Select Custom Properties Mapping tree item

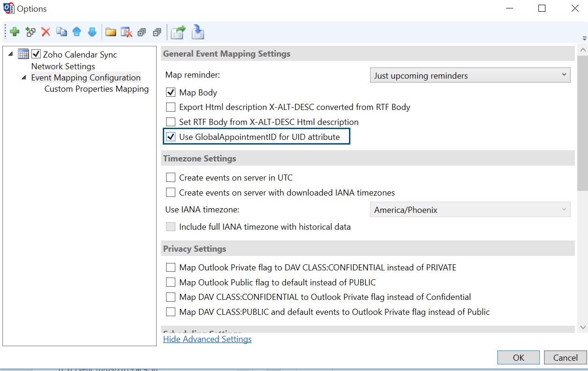point(96,89)
